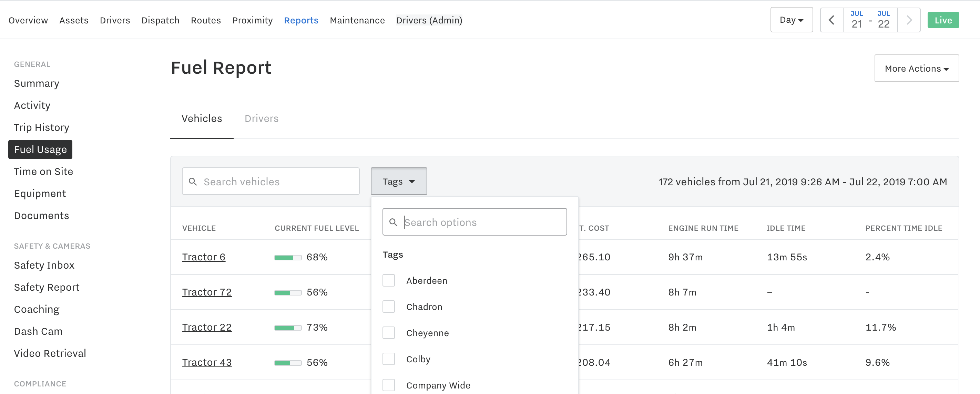Expand the More Actions menu
This screenshot has width=980, height=394.
pyautogui.click(x=916, y=69)
